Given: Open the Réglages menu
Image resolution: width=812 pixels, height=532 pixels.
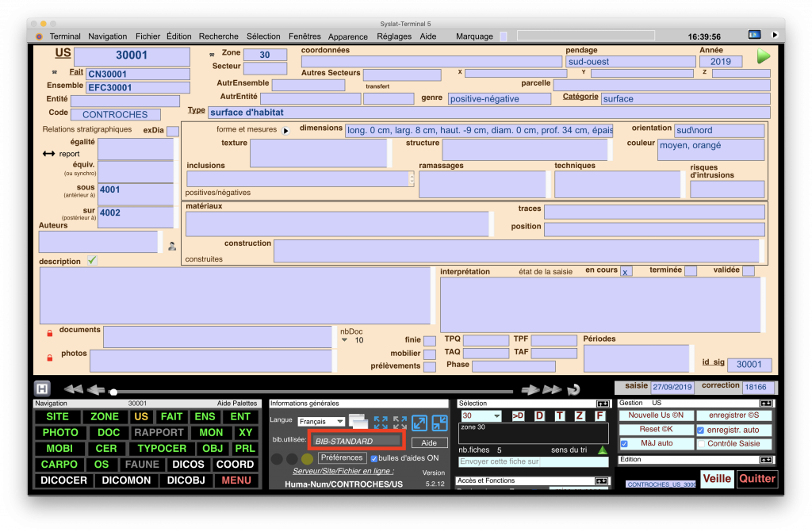Looking at the screenshot, I should click(394, 36).
